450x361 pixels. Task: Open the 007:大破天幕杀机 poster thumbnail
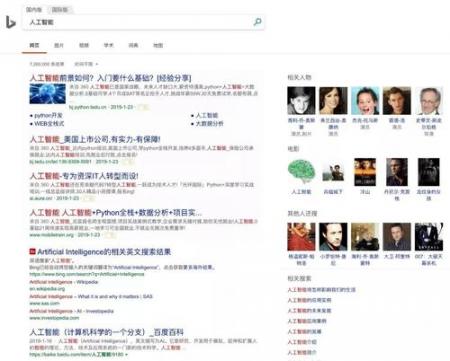[429, 237]
